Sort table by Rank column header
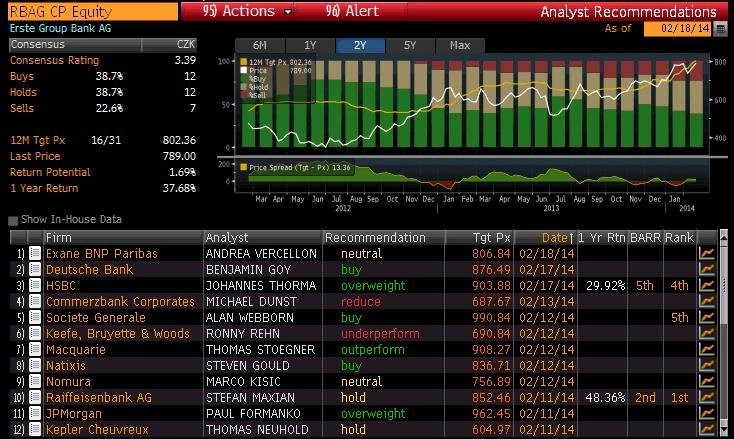This screenshot has width=734, height=439. pyautogui.click(x=680, y=238)
